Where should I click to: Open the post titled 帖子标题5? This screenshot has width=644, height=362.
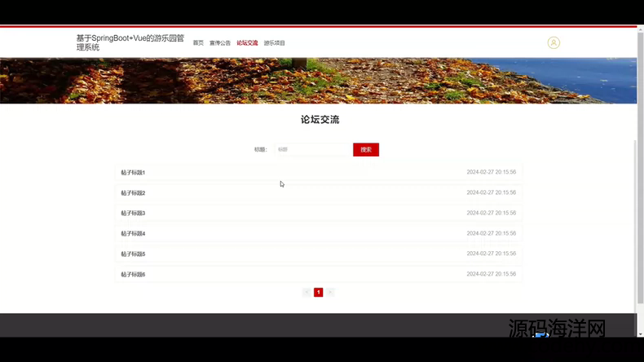pyautogui.click(x=133, y=254)
